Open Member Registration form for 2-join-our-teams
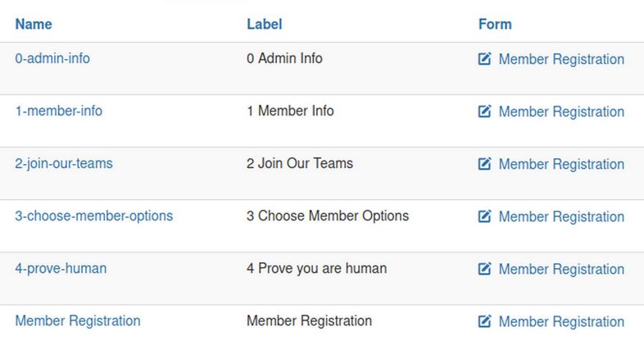This screenshot has width=644, height=350. (561, 164)
